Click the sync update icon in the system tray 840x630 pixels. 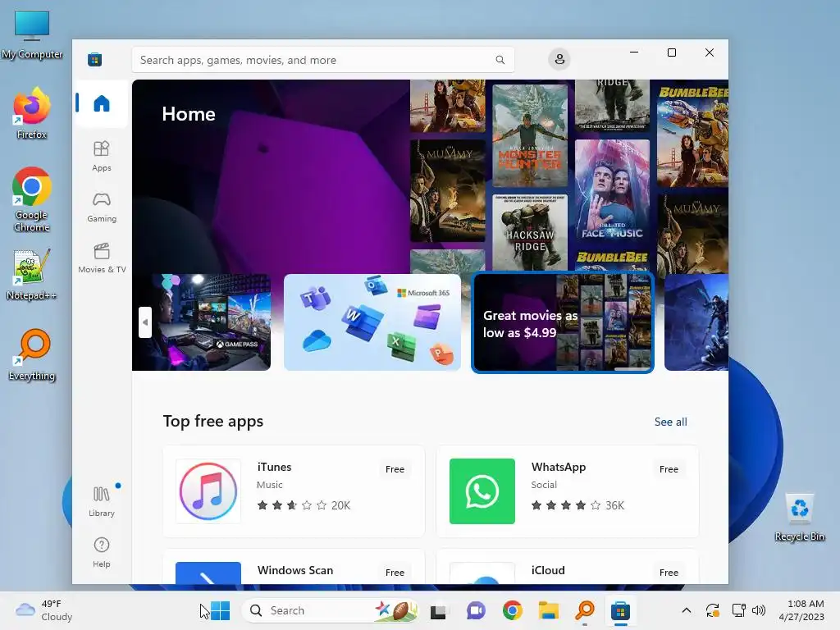pyautogui.click(x=713, y=610)
